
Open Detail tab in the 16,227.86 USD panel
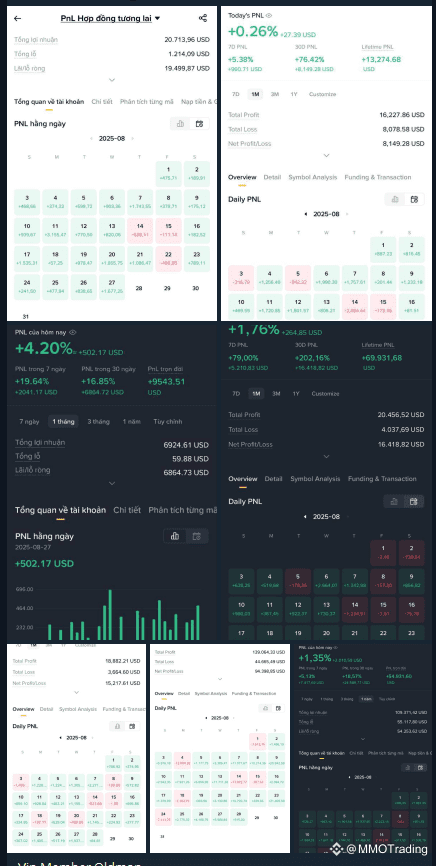pyautogui.click(x=272, y=177)
